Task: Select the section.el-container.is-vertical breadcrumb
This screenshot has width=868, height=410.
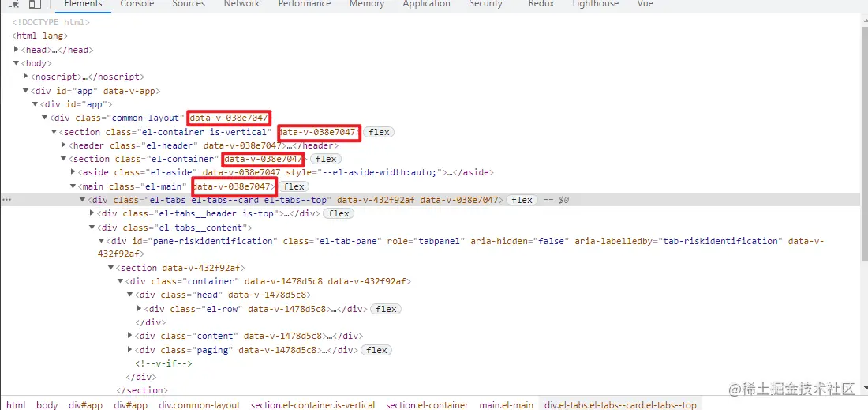Action: coord(312,405)
